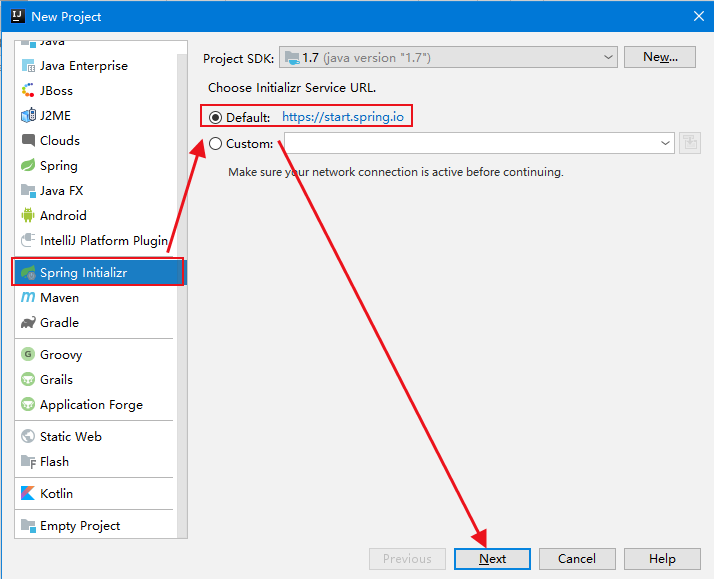714x579 pixels.
Task: Click the icon button beside Custom URL field
Action: point(689,143)
